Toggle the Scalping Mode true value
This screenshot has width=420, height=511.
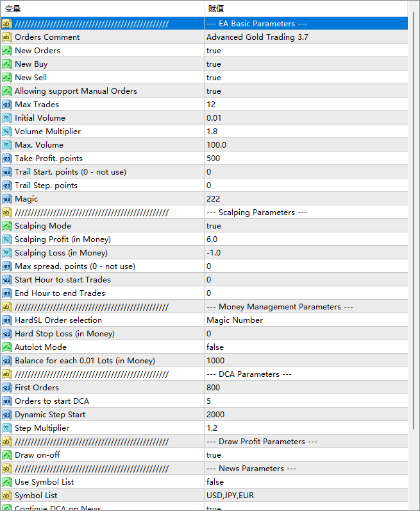click(x=306, y=226)
